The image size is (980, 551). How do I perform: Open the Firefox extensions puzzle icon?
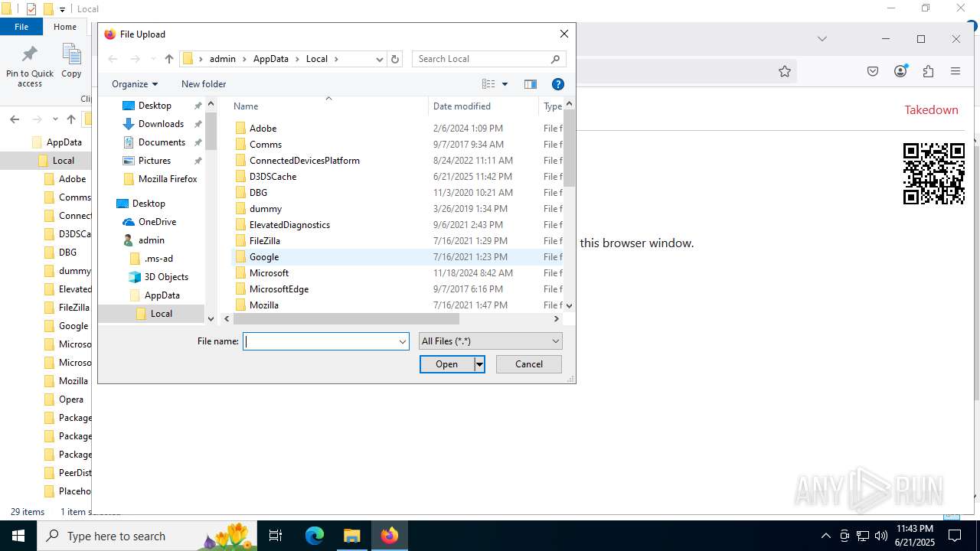928,71
